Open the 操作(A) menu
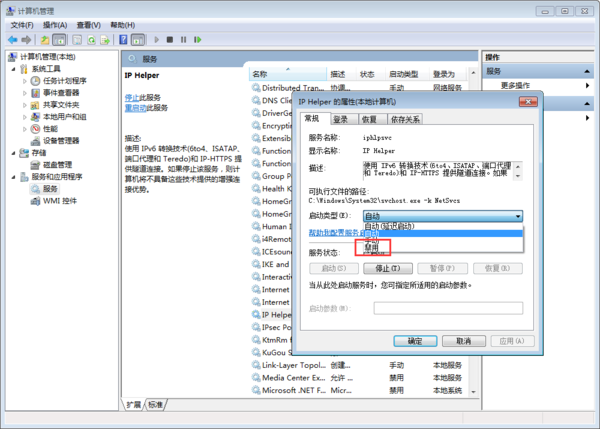This screenshot has height=429, width=600. coord(55,25)
